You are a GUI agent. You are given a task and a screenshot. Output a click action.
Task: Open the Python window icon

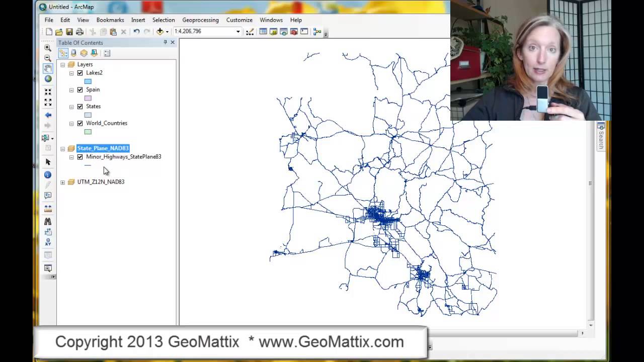[x=304, y=32]
